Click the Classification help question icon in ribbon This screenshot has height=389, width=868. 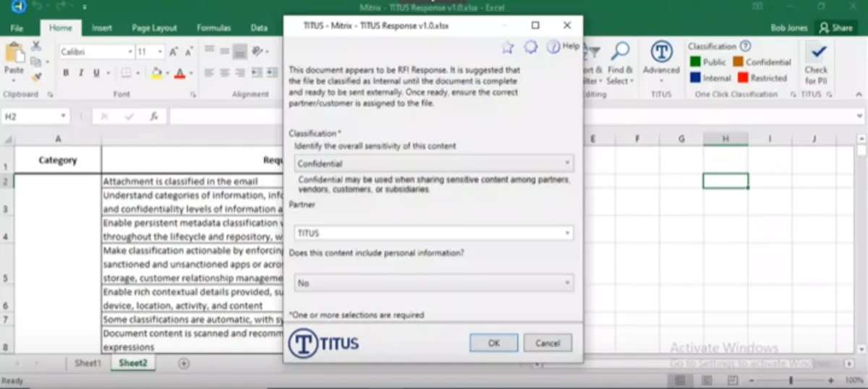[x=745, y=46]
